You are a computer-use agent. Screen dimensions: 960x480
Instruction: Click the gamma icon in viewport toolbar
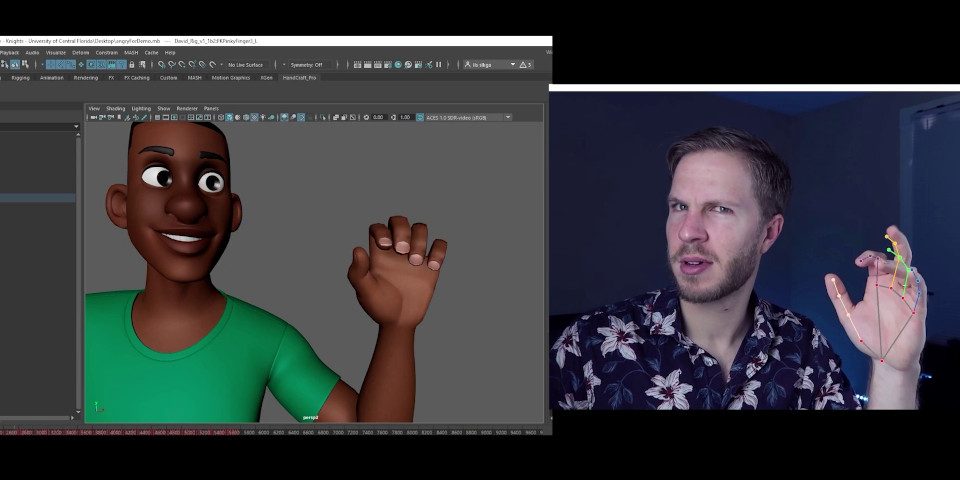point(394,117)
